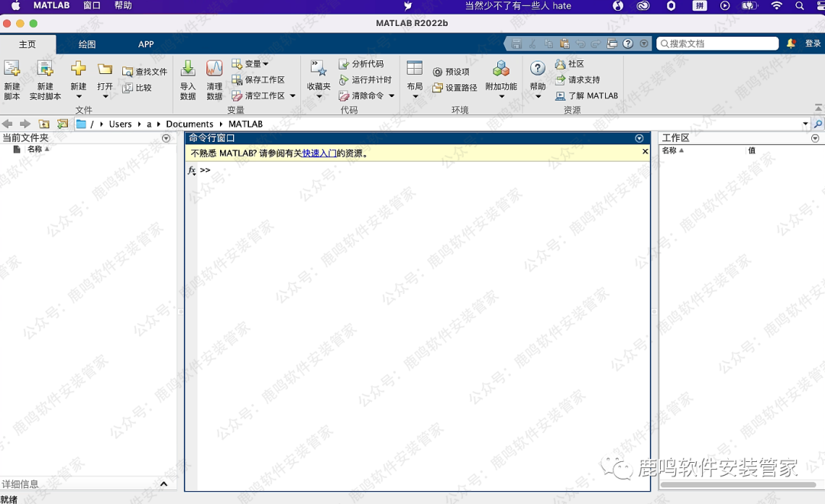825x504 pixels.
Task: Open Preferences (预设项) gear icon
Action: click(438, 73)
